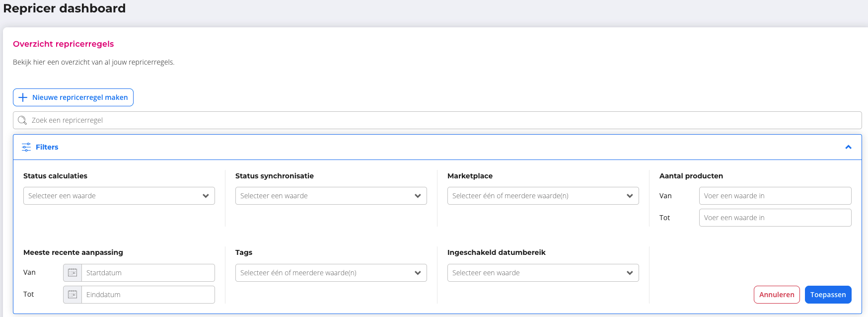868x317 pixels.
Task: Focus the Zoek een repricerregel search field
Action: tap(437, 120)
